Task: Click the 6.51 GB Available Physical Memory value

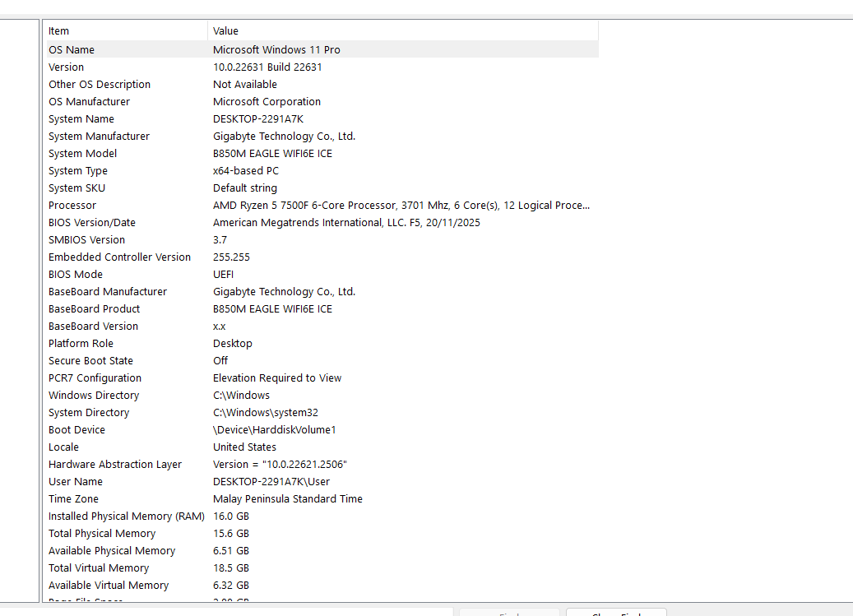Action: [230, 551]
